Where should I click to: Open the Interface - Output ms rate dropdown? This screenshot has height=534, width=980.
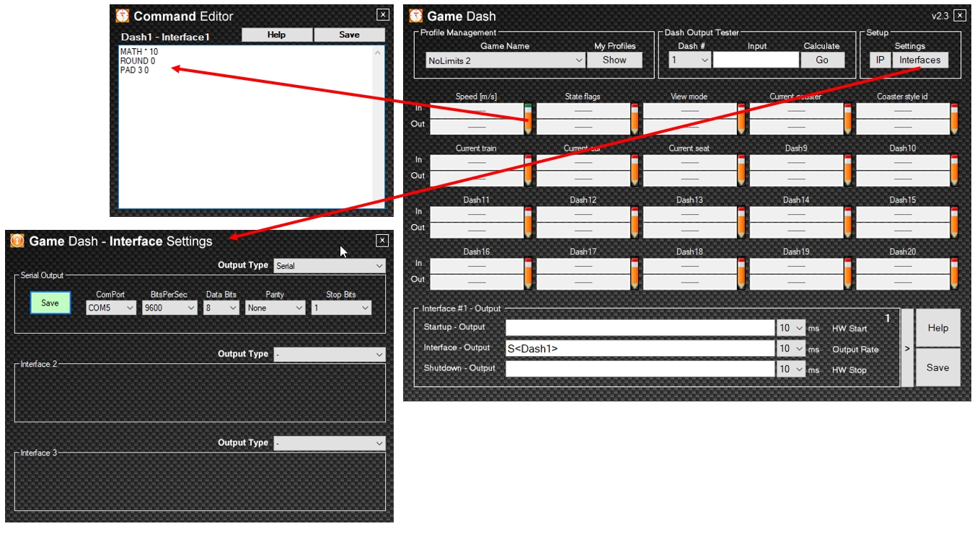click(x=791, y=349)
